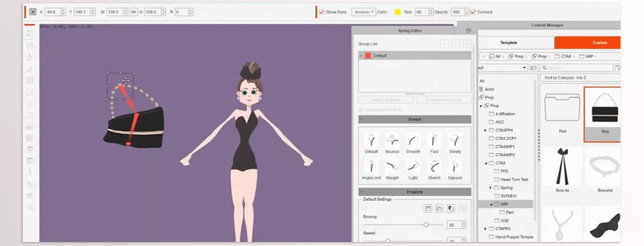Click the All breadcrumb in Content Manager
This screenshot has height=246, width=644.
(x=494, y=56)
